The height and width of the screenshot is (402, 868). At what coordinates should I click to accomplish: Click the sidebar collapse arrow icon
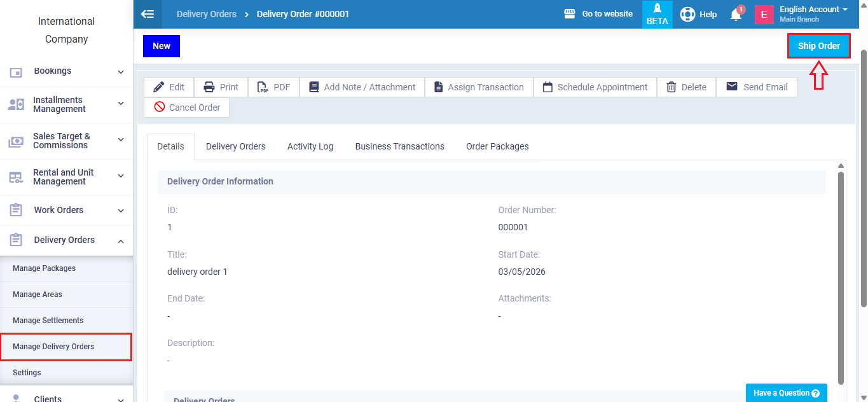click(x=148, y=14)
